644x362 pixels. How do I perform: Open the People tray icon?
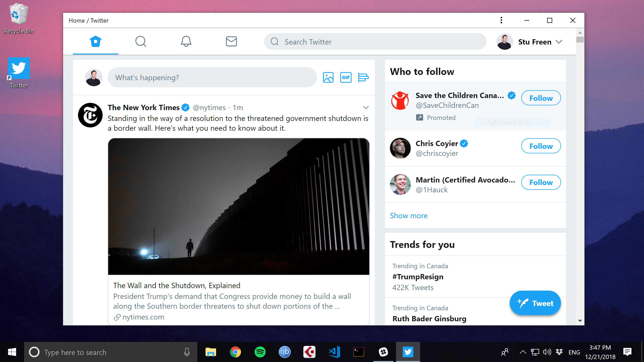tap(505, 352)
